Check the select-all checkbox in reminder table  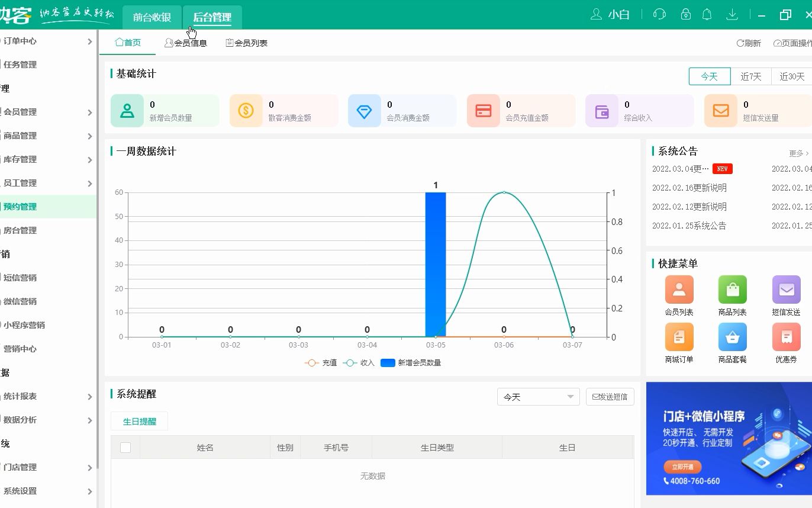pyautogui.click(x=125, y=448)
